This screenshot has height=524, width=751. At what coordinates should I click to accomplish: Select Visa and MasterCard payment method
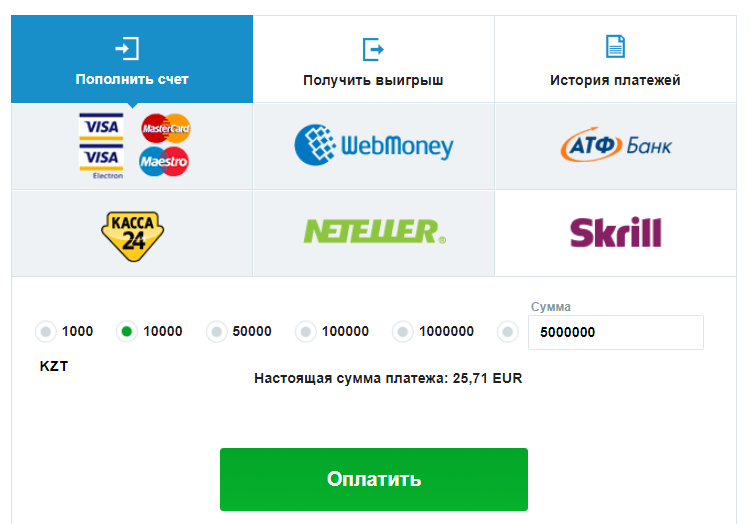(x=132, y=146)
